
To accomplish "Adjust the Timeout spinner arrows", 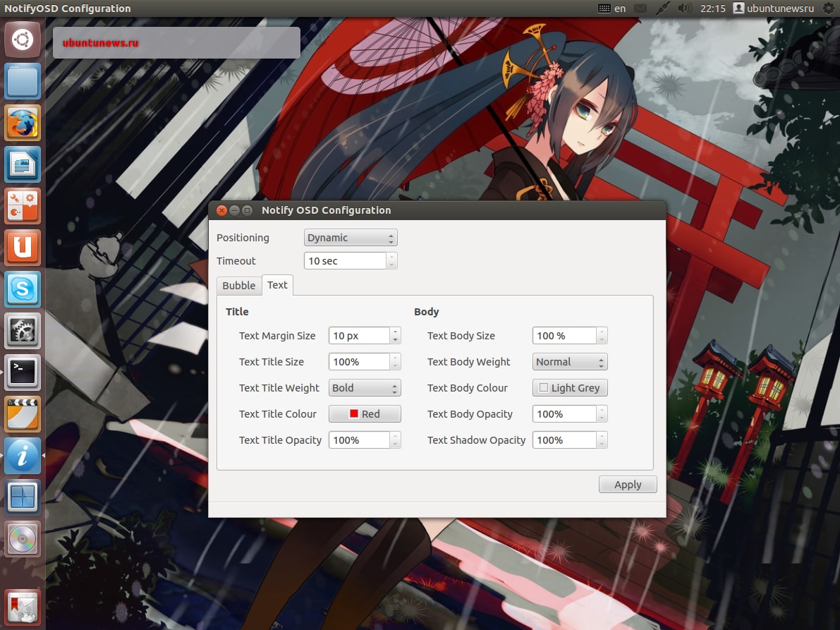I will (x=391, y=261).
